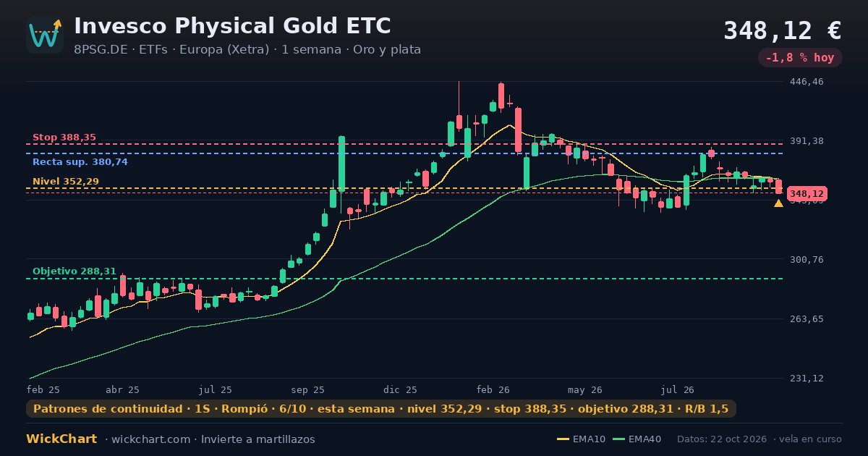Click the 8PSG.DE ticker subtitle line
The width and height of the screenshot is (868, 456).
pos(247,50)
